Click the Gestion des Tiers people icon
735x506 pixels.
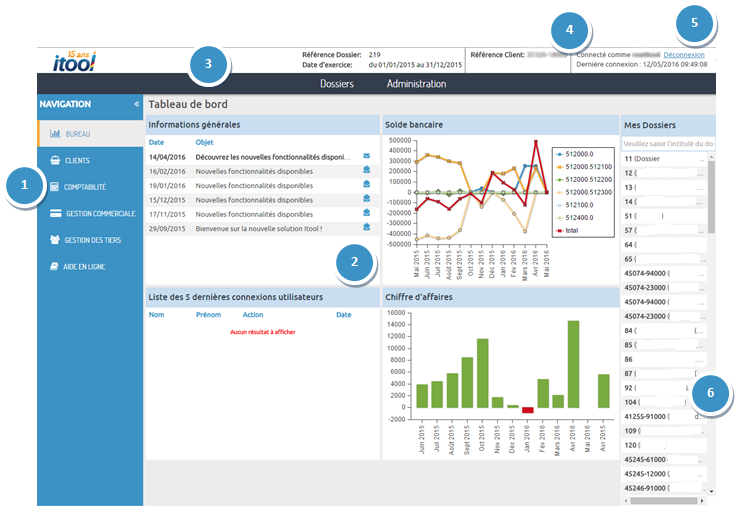coord(55,240)
